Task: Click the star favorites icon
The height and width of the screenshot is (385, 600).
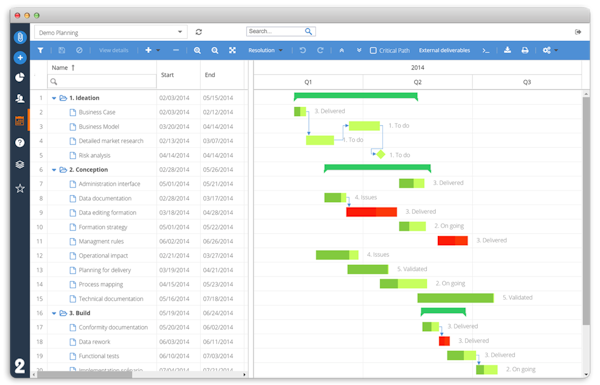Action: click(20, 188)
